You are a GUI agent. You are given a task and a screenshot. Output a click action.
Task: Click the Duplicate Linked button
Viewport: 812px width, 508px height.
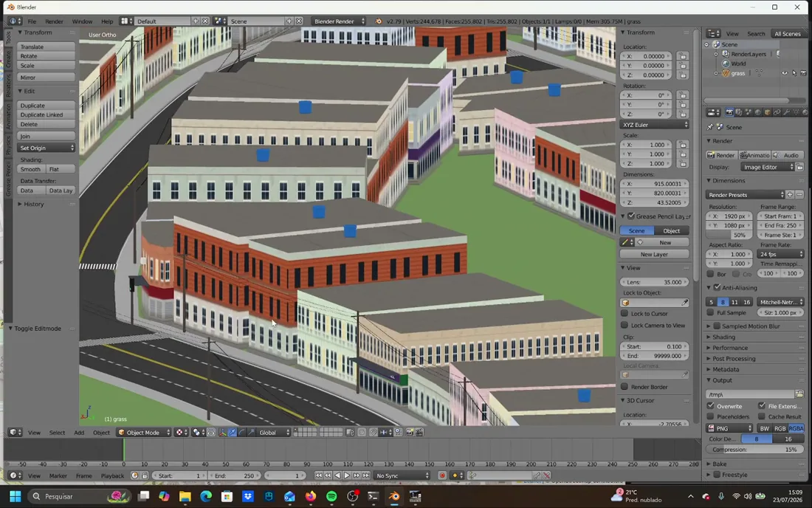[46, 115]
